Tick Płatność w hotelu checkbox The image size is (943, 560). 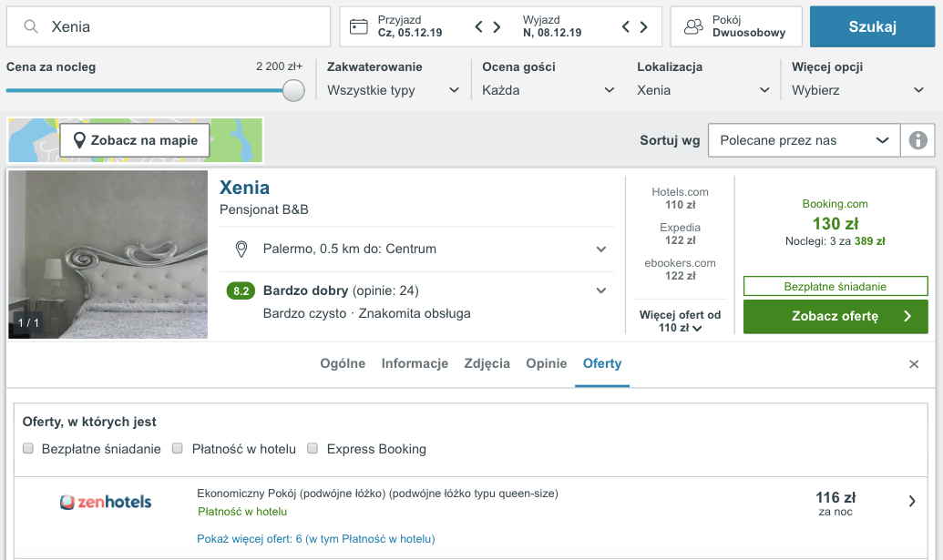coord(178,448)
